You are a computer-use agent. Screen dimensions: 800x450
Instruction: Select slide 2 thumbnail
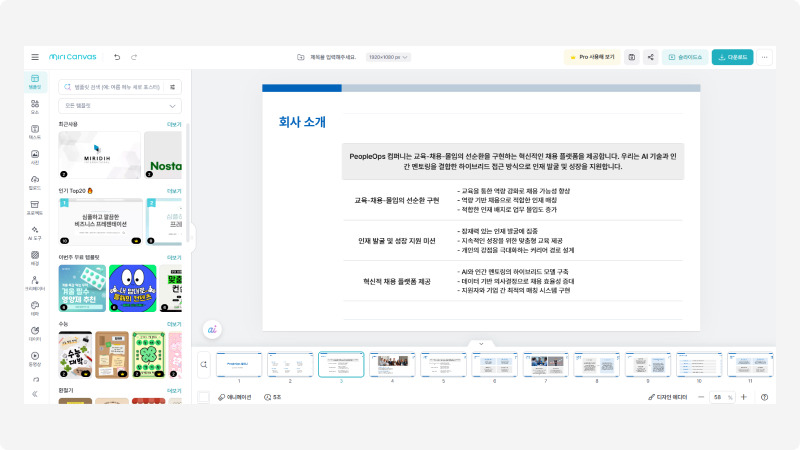tap(290, 365)
